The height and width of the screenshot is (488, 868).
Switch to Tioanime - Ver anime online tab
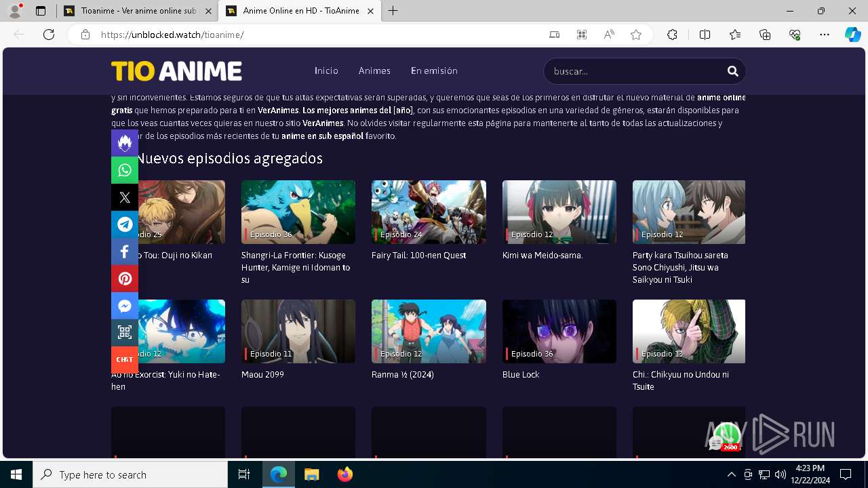tap(137, 11)
